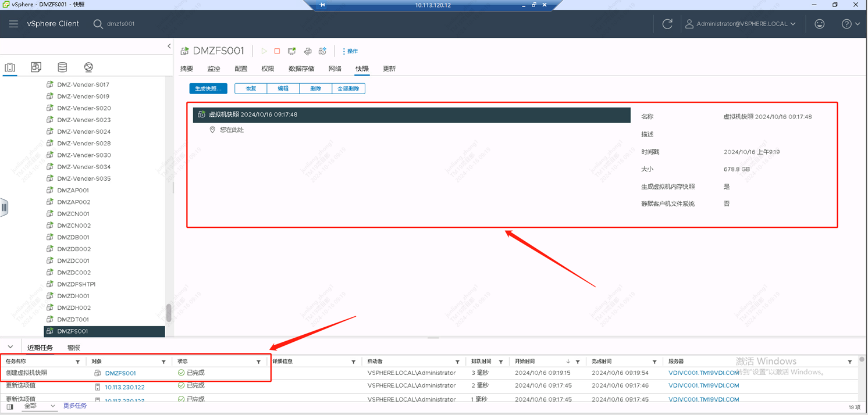Select DMZDB001 in the inventory tree

coord(73,237)
